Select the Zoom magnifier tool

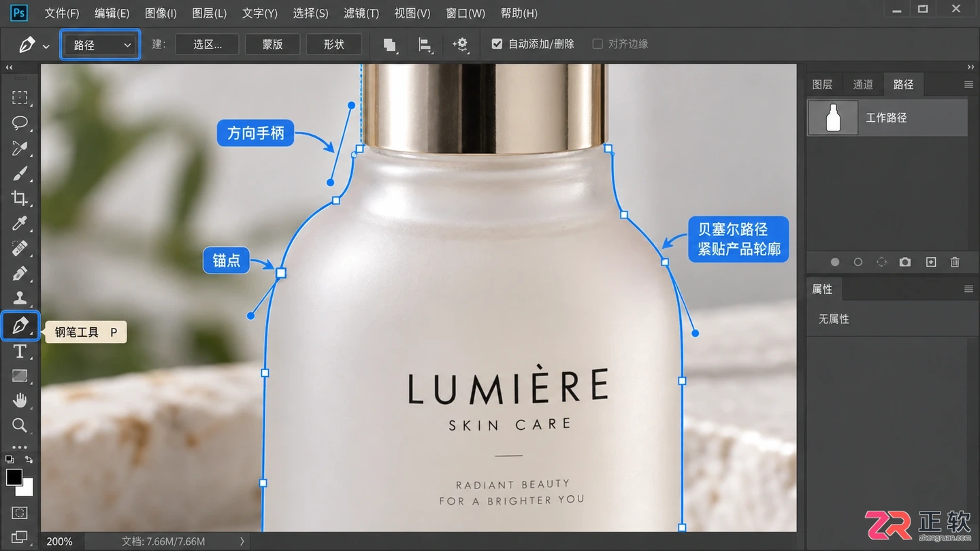(20, 425)
